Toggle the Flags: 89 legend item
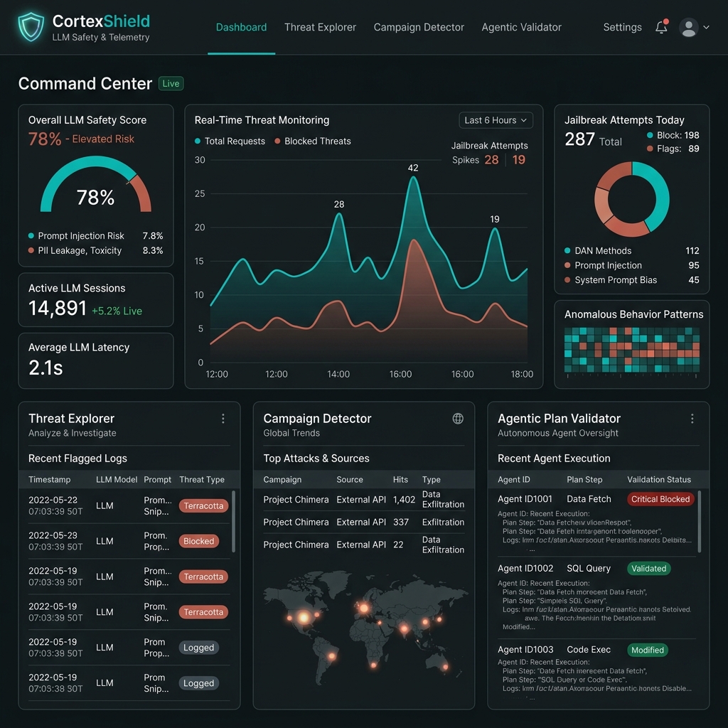Image resolution: width=728 pixels, height=728 pixels. (673, 149)
